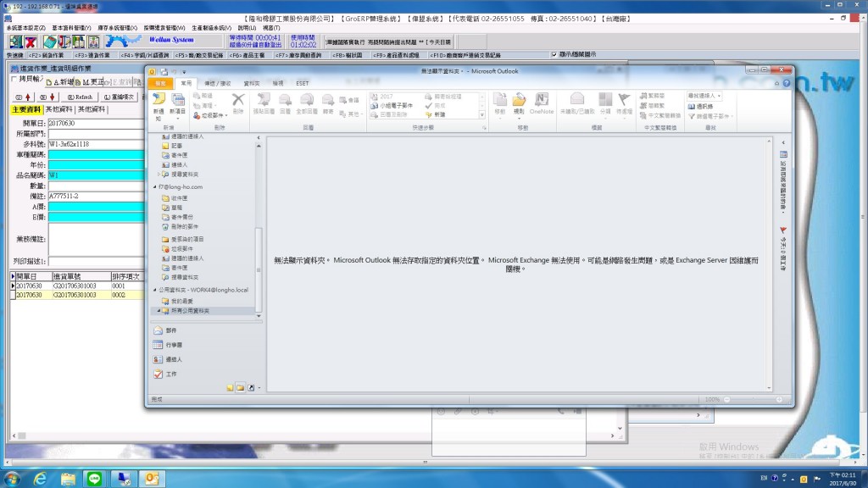Open Calendar view in Outlook navigation pane
Image resolution: width=868 pixels, height=488 pixels.
click(x=168, y=345)
